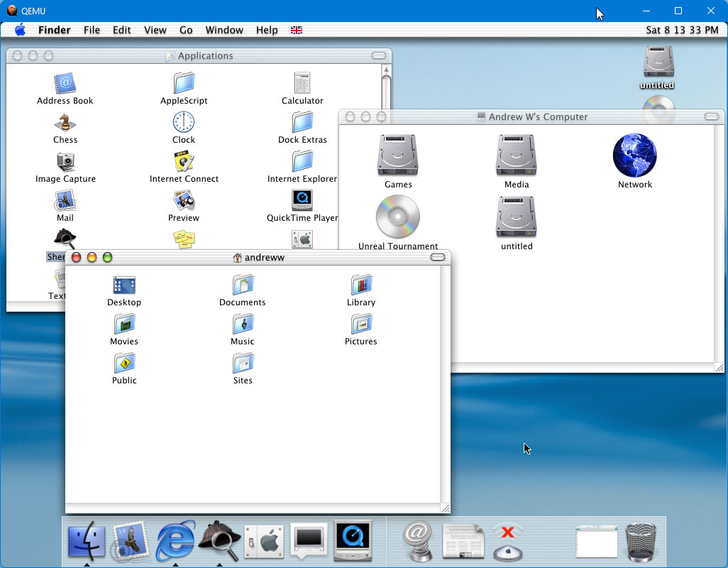Open the File menu
The image size is (728, 568).
[x=92, y=30]
